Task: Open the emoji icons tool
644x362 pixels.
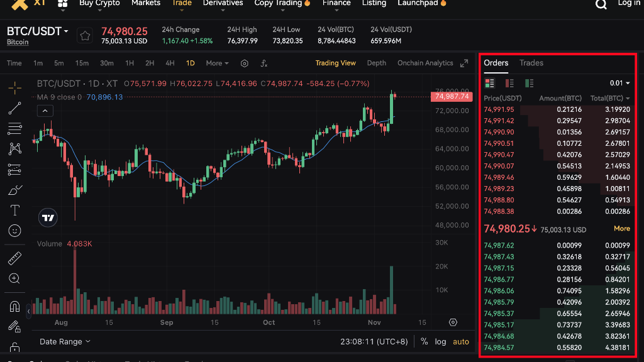Action: [15, 231]
